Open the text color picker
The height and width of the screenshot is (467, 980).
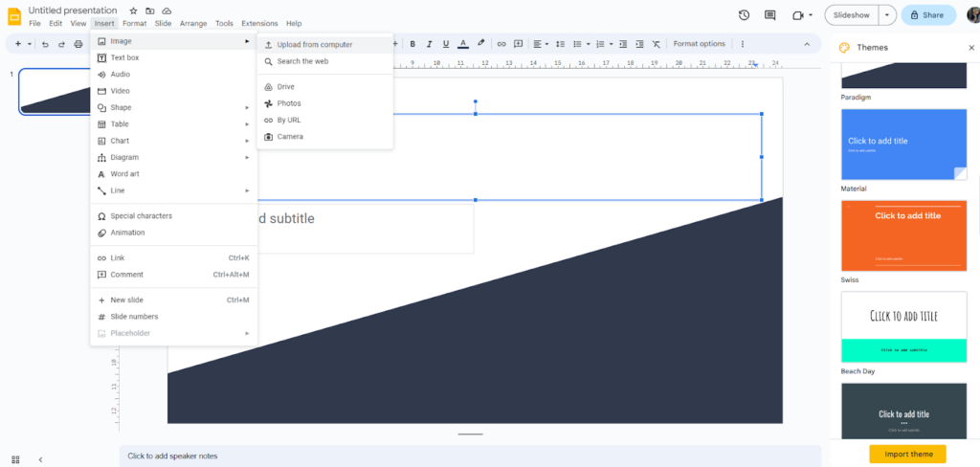pyautogui.click(x=463, y=44)
